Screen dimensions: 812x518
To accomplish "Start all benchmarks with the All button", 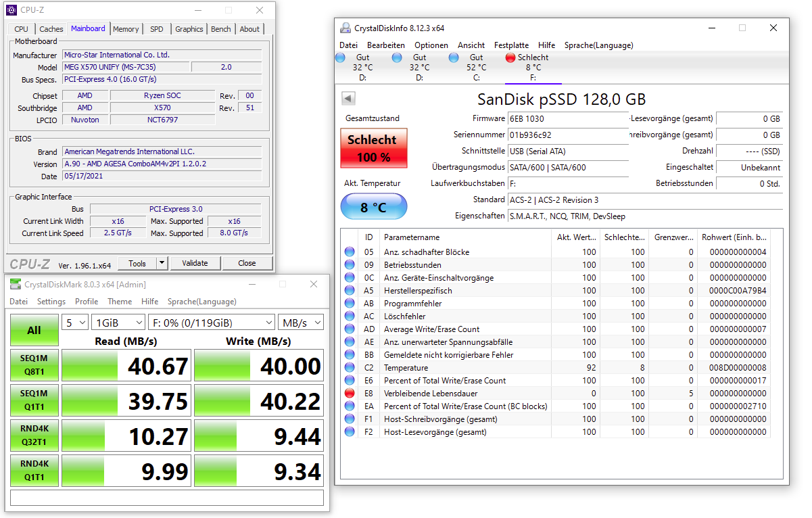I will pyautogui.click(x=34, y=330).
